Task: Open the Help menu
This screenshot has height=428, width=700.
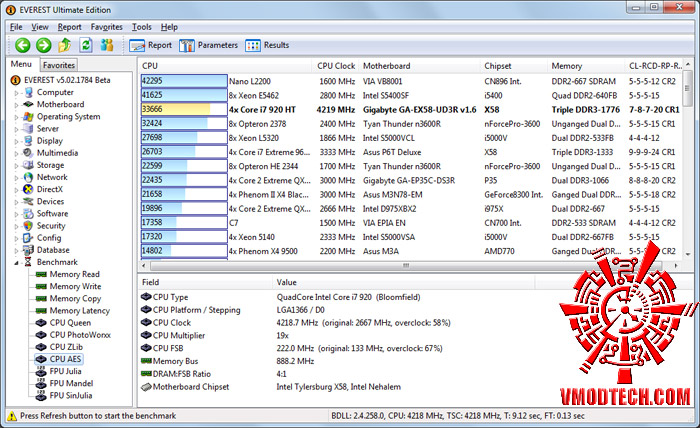Action: point(169,27)
